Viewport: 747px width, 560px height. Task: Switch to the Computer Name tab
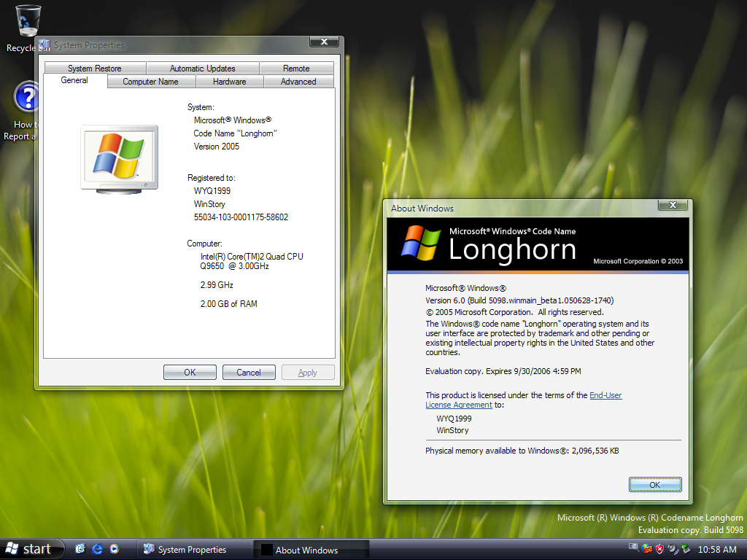pos(151,82)
